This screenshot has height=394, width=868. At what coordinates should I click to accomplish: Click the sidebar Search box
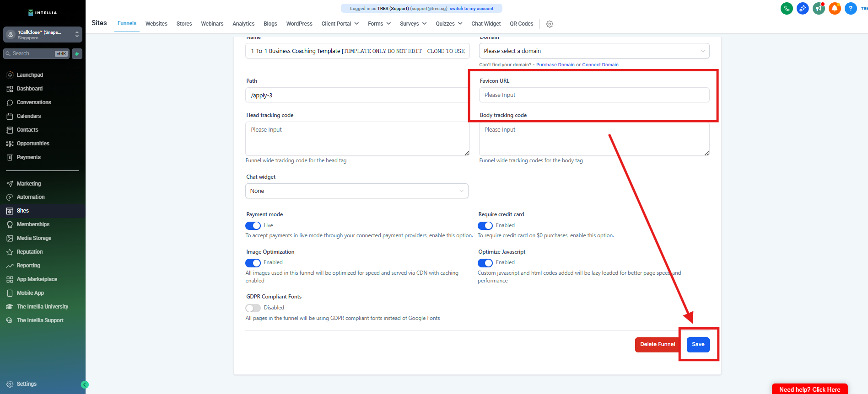[x=37, y=54]
